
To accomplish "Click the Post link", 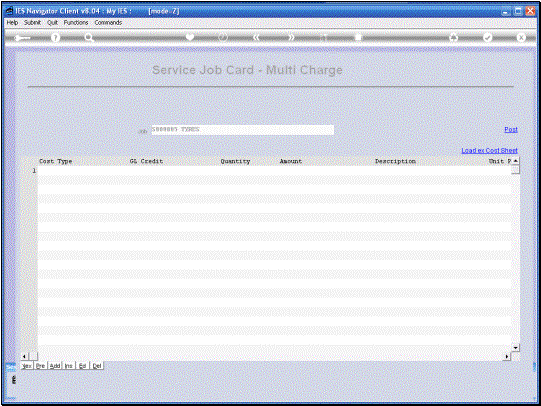I will (511, 129).
